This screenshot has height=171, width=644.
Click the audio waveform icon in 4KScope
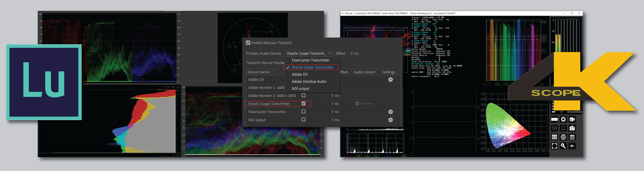point(572,146)
